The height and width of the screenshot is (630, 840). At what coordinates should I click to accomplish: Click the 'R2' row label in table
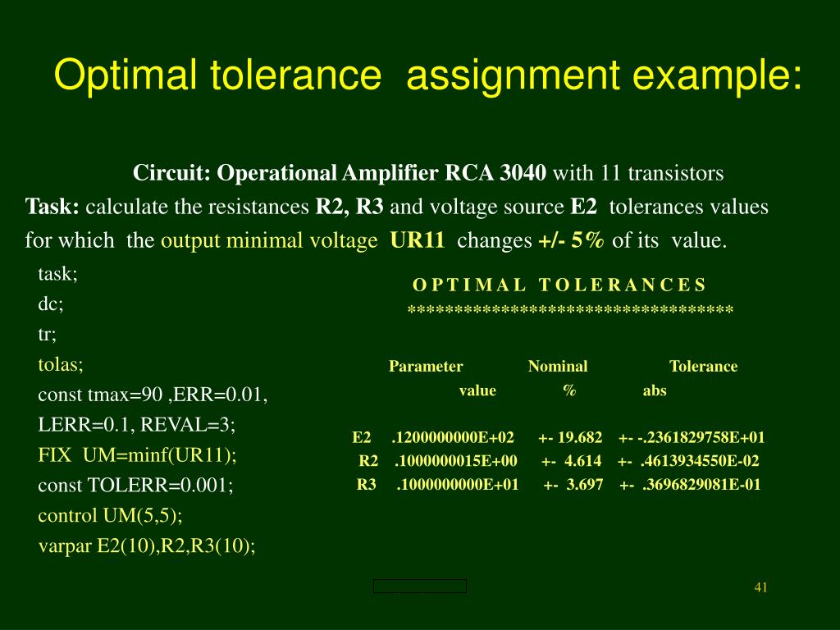[368, 461]
